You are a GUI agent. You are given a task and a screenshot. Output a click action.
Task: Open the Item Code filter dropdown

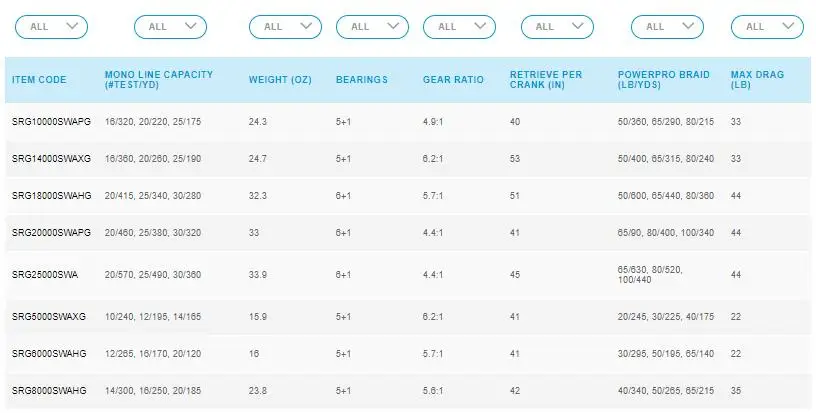pos(52,27)
